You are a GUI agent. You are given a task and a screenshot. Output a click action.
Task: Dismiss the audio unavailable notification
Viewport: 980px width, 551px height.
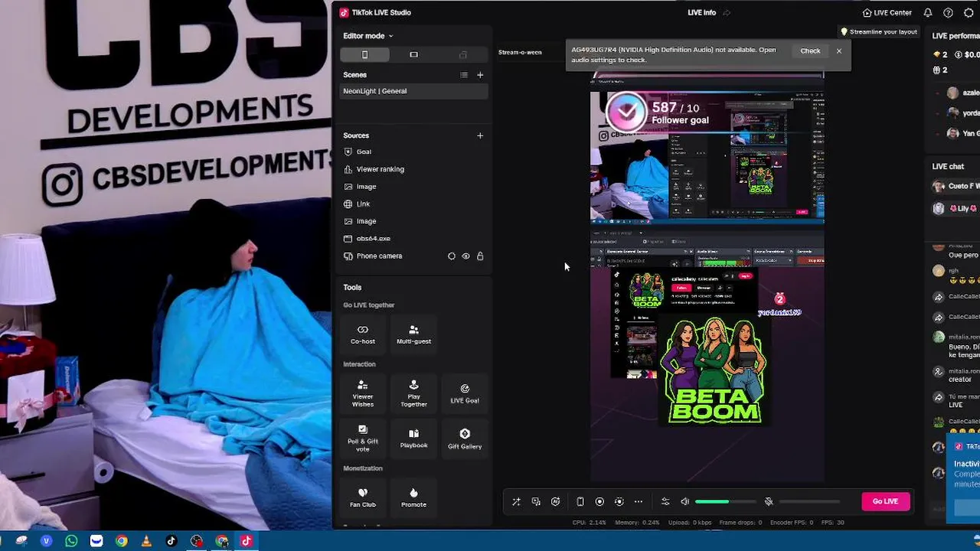pyautogui.click(x=839, y=51)
